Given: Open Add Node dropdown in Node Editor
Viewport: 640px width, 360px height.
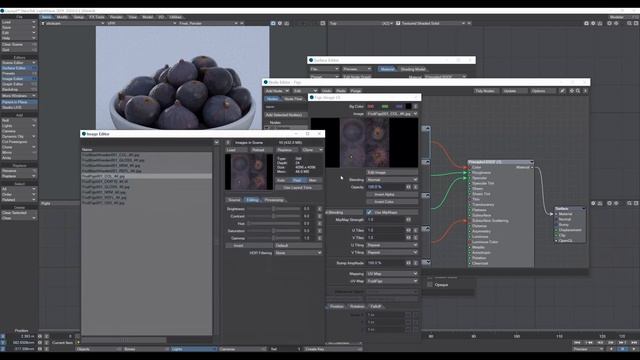Looking at the screenshot, I should (x=277, y=91).
